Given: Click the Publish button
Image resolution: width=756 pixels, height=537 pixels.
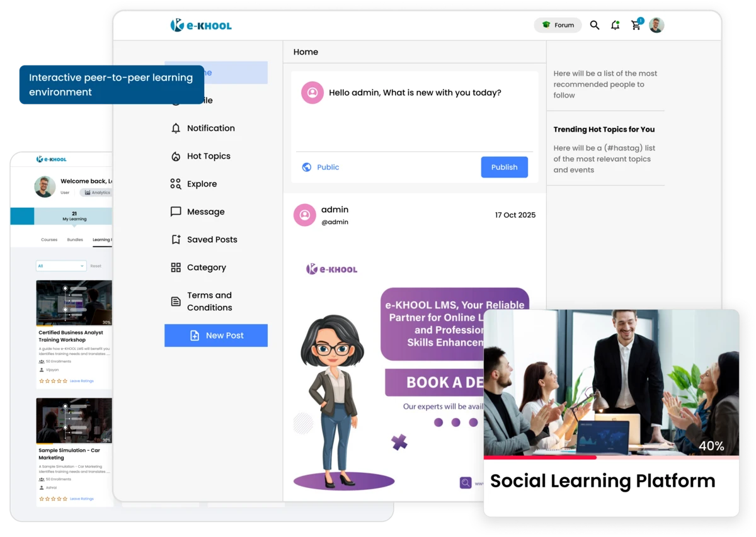Looking at the screenshot, I should (504, 167).
